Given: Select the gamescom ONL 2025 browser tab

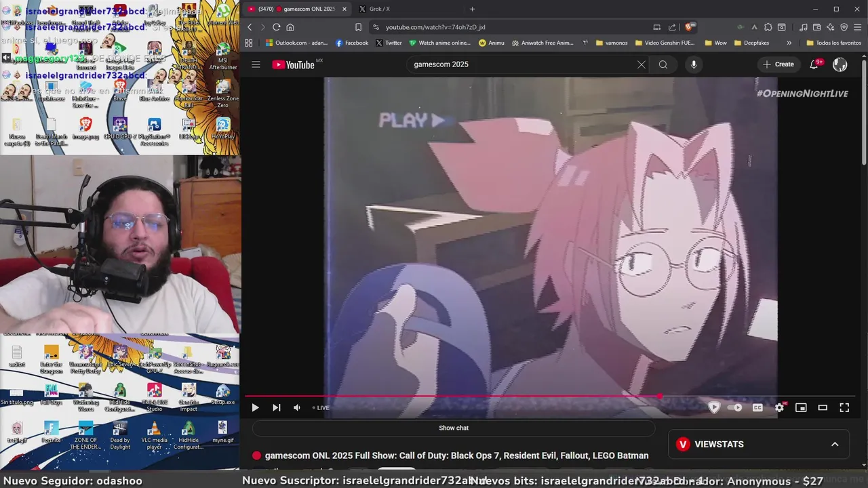Looking at the screenshot, I should click(298, 9).
